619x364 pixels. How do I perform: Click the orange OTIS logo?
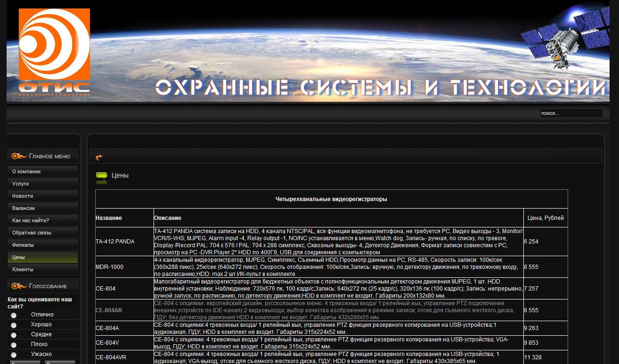click(x=54, y=52)
